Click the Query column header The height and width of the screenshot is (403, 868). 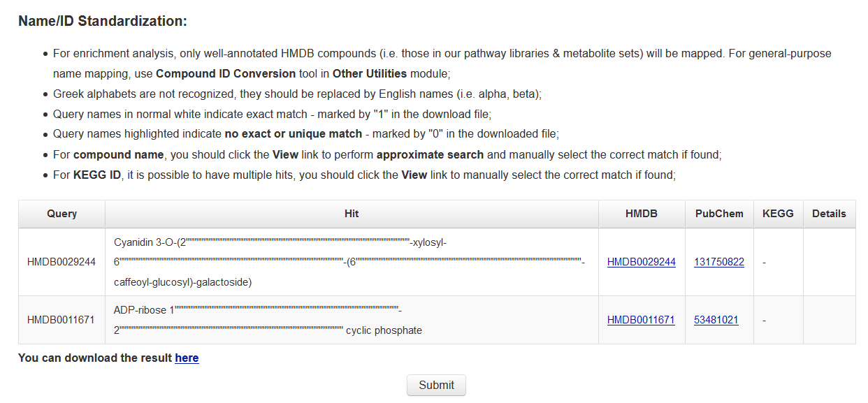(62, 214)
